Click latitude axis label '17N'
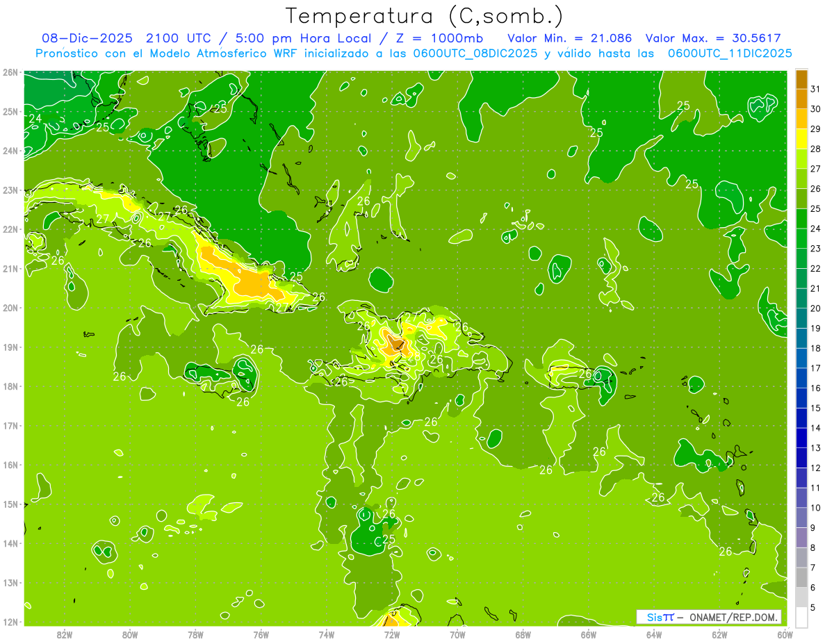The image size is (834, 644). tap(10, 425)
